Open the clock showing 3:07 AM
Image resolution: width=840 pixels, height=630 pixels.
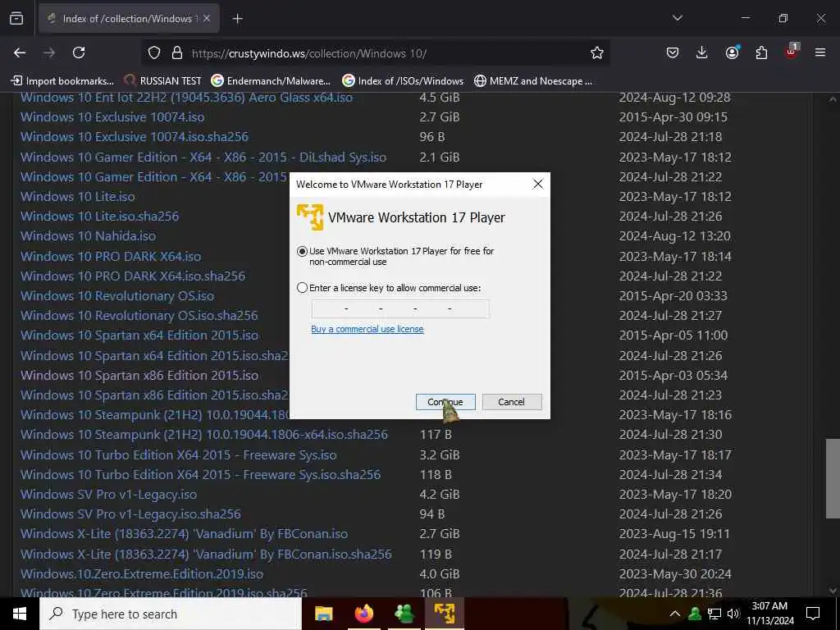[x=769, y=614]
